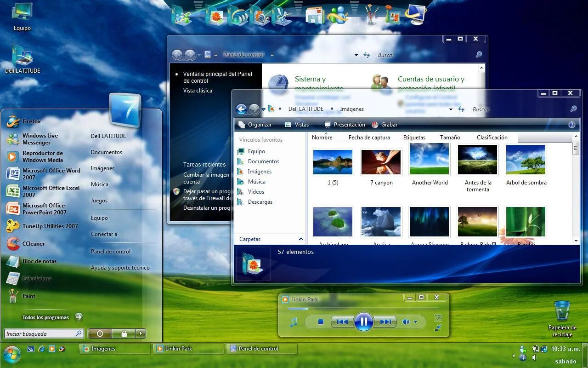Refresh the Imágenes folder view

[x=461, y=109]
